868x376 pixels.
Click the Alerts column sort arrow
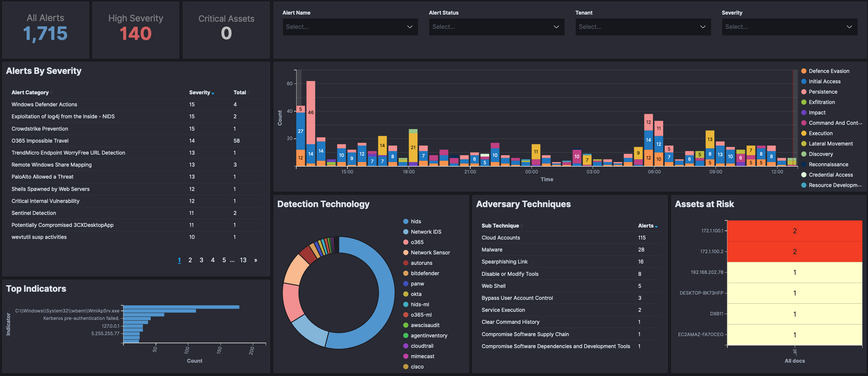click(x=656, y=226)
